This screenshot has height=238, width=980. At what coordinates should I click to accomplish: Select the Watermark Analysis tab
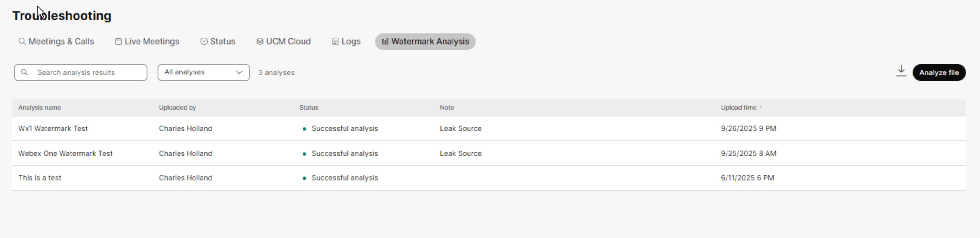(425, 41)
